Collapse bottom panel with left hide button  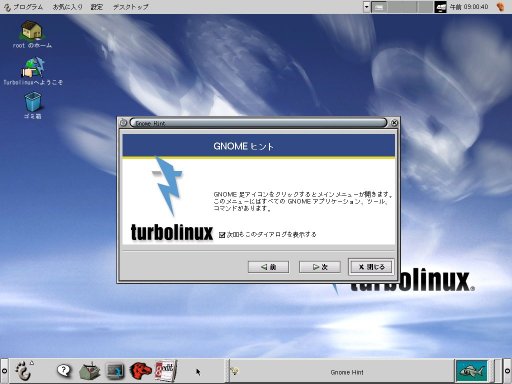coord(4,371)
